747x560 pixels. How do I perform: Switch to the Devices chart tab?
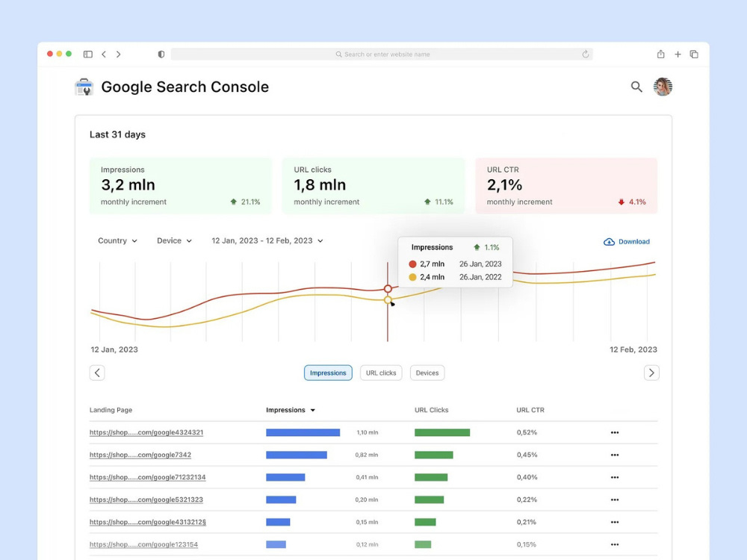pyautogui.click(x=427, y=373)
